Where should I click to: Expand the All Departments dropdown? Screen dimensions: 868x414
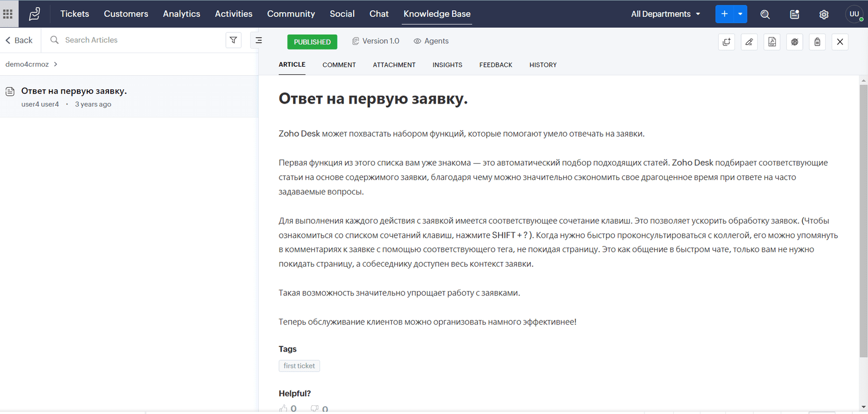coord(665,14)
